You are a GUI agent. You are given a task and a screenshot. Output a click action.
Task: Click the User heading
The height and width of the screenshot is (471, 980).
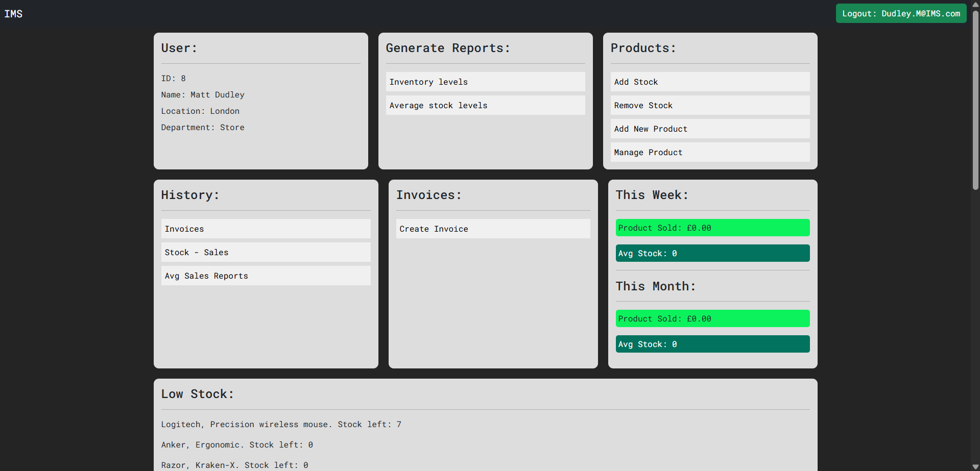(179, 48)
